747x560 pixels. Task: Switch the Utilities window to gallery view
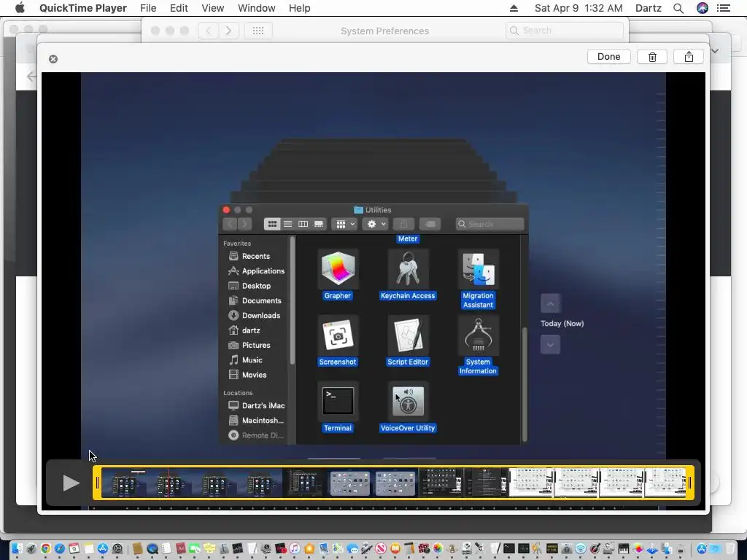pos(319,224)
